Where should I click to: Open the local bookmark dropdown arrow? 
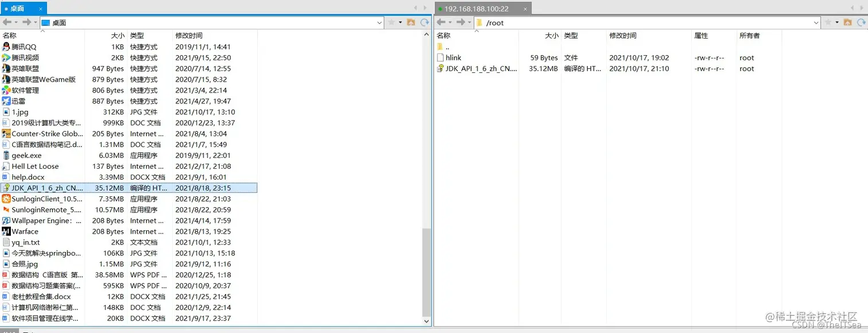tap(400, 22)
